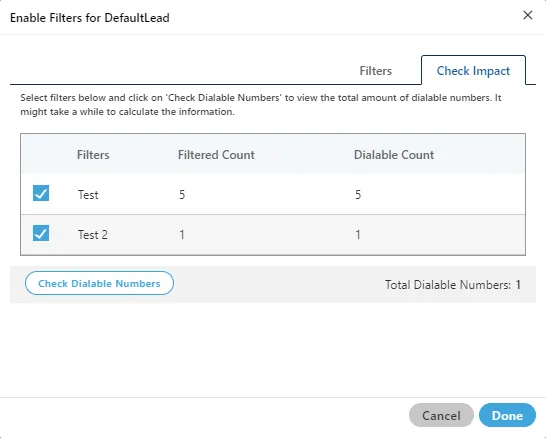Select the Test 2 filter name
The width and height of the screenshot is (546, 438).
tap(93, 235)
